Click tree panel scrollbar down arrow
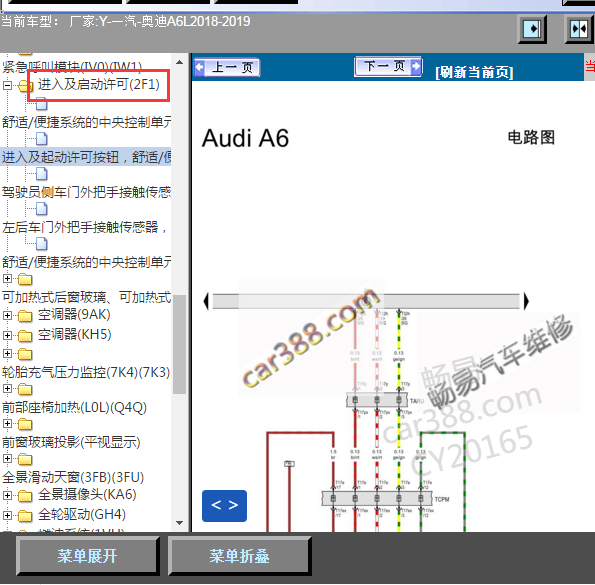The image size is (595, 585). [x=179, y=523]
